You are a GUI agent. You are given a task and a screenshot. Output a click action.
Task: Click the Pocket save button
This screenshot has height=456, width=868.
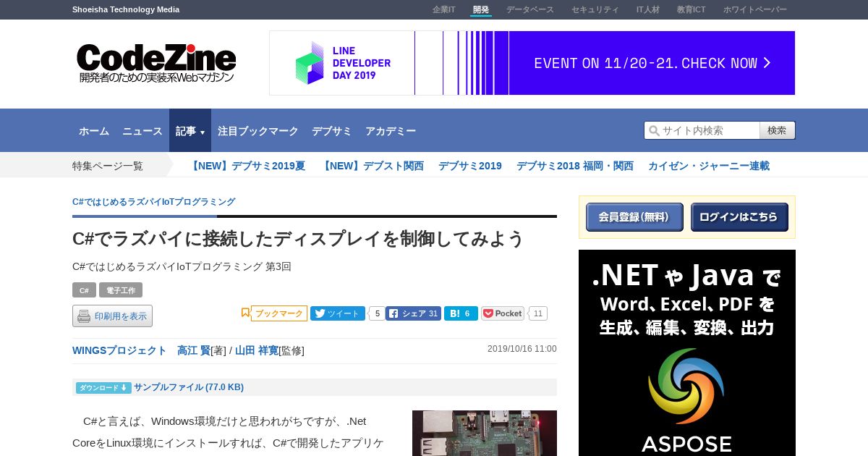click(x=503, y=313)
